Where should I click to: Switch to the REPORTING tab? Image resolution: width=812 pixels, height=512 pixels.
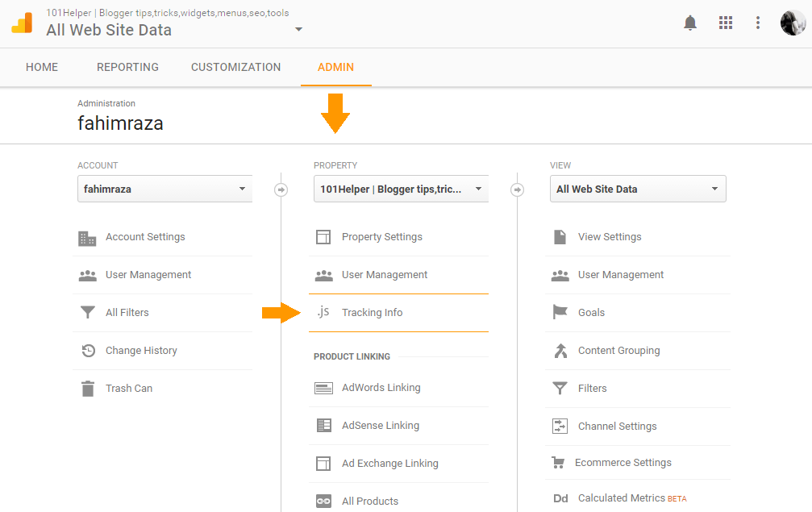coord(127,67)
